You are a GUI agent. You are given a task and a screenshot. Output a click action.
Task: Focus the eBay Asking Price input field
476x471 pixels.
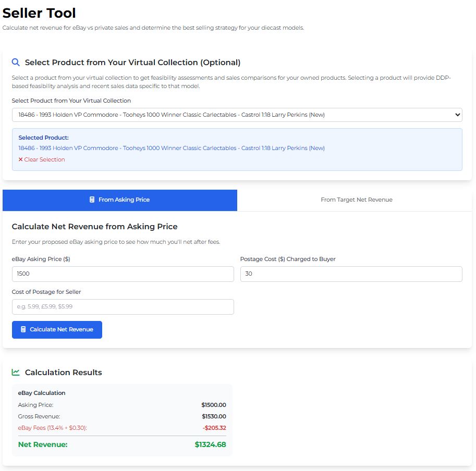coord(123,274)
